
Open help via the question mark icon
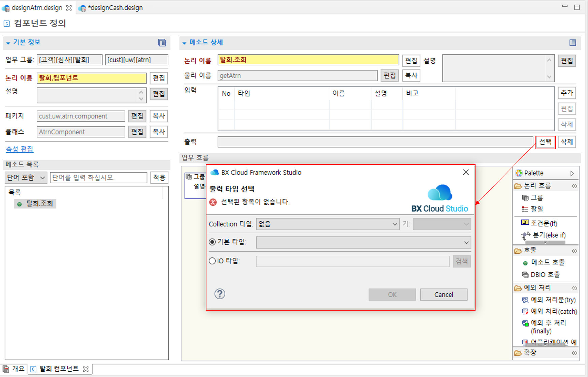pos(220,294)
